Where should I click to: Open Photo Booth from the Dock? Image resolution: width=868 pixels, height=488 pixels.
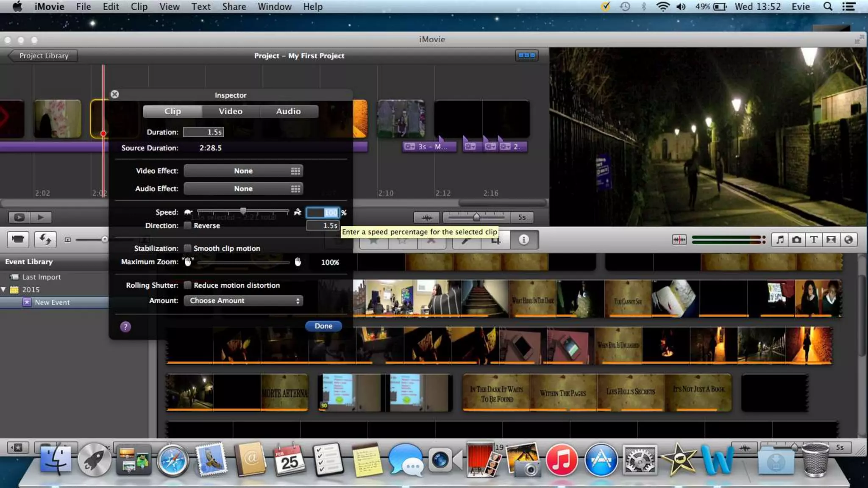483,460
